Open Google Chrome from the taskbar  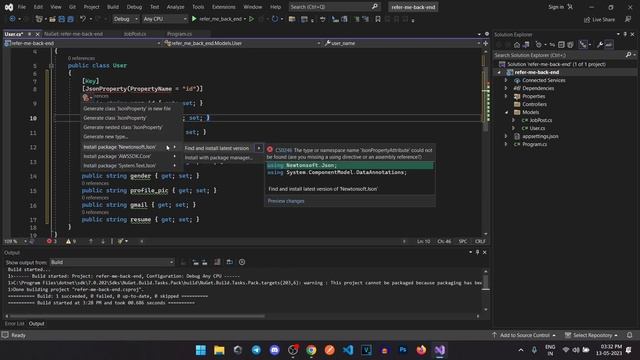[x=311, y=350]
